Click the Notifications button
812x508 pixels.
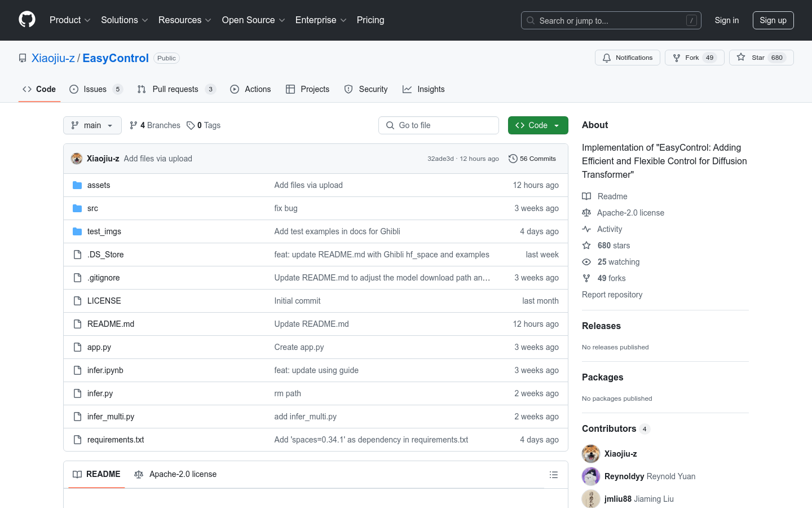(x=628, y=58)
